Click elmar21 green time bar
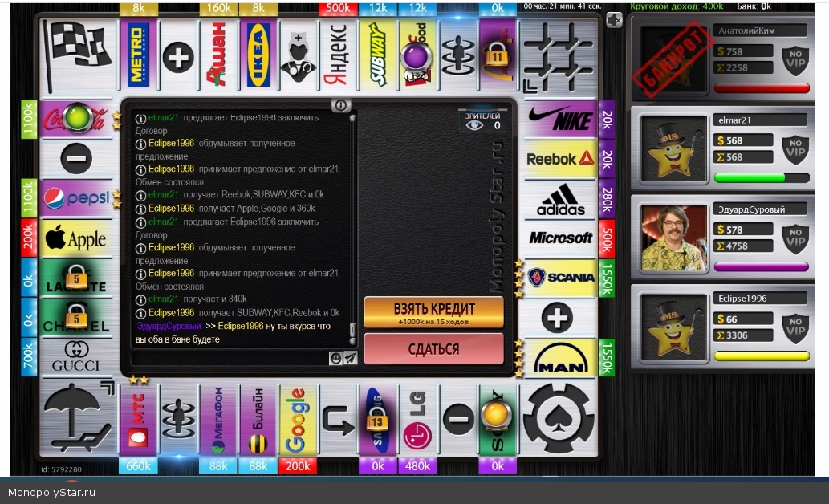The width and height of the screenshot is (829, 504). tap(762, 177)
